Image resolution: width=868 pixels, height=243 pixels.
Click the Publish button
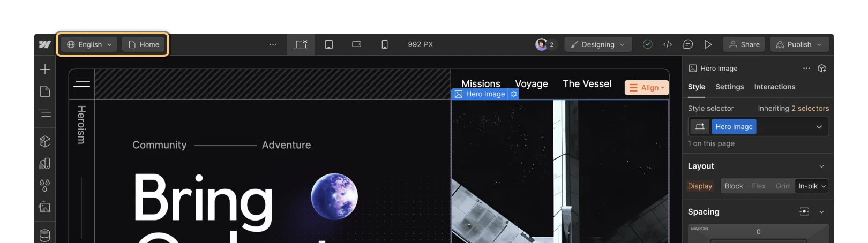tap(799, 44)
